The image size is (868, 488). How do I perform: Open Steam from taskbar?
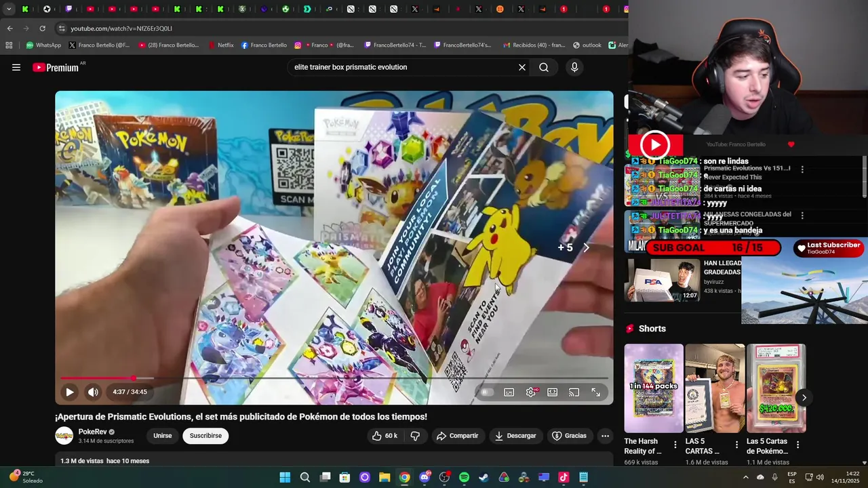pos(484,477)
